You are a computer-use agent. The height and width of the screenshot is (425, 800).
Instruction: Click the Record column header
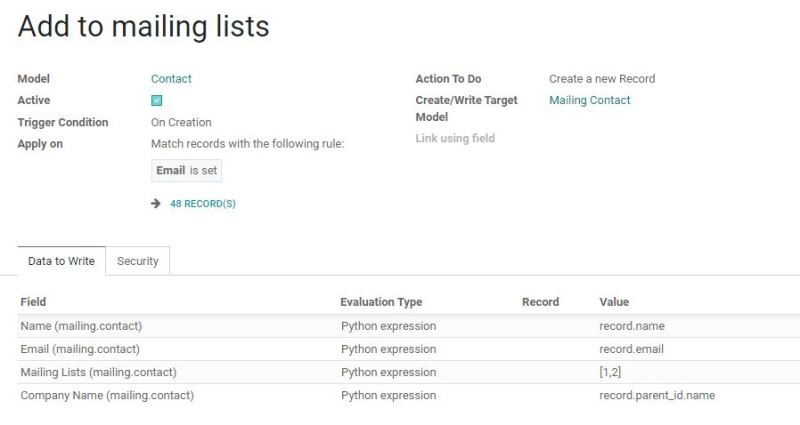pyautogui.click(x=540, y=302)
